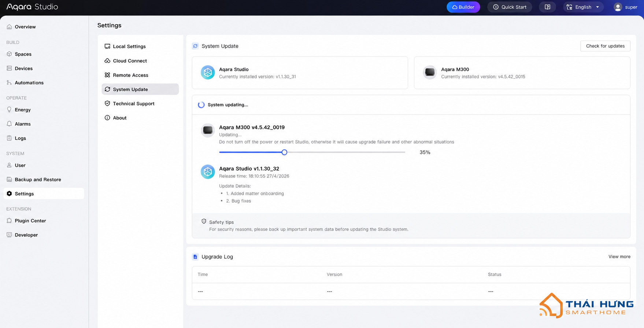Open the English language dropdown

click(x=583, y=7)
